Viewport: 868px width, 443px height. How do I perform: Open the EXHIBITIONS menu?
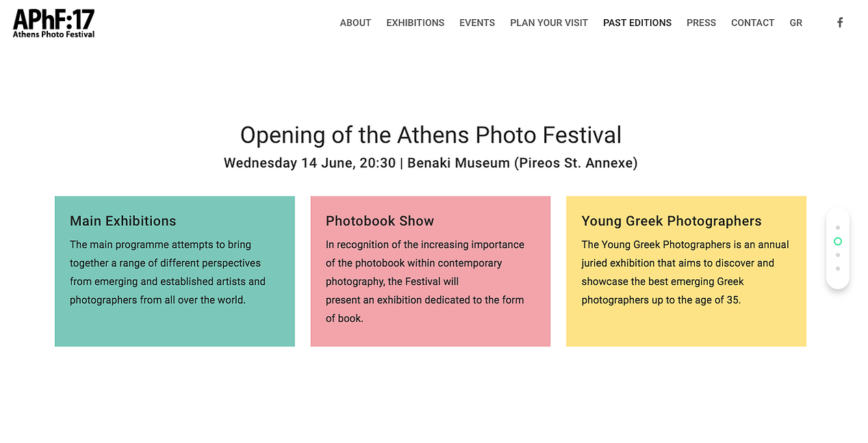416,23
